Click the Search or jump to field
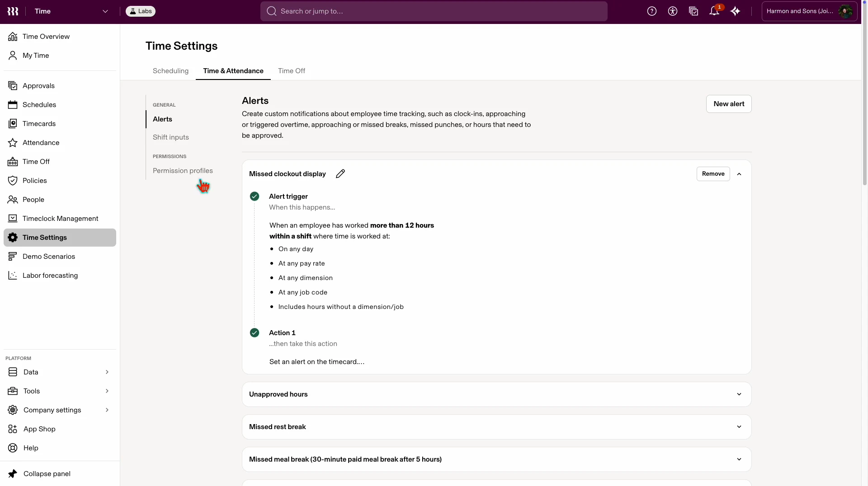868x486 pixels. (434, 11)
